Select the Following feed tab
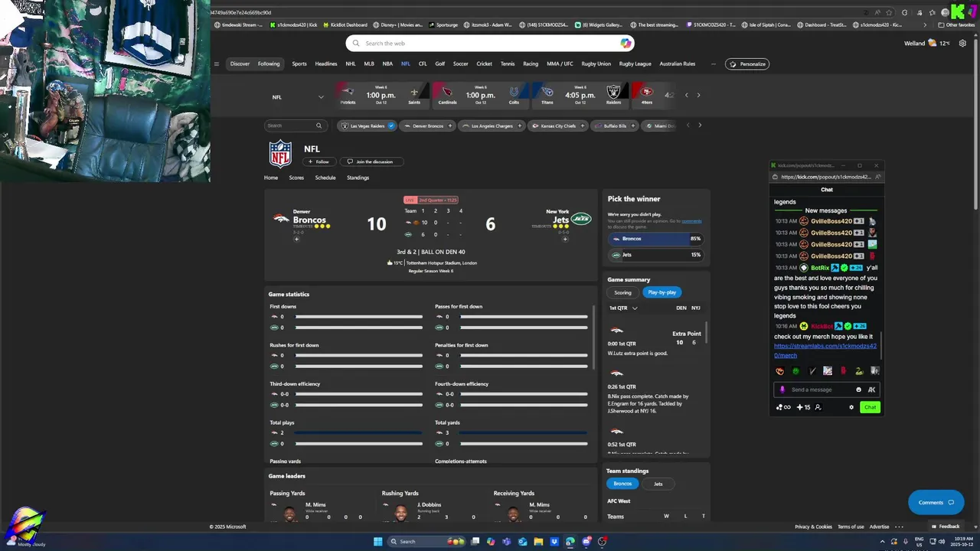 click(269, 64)
